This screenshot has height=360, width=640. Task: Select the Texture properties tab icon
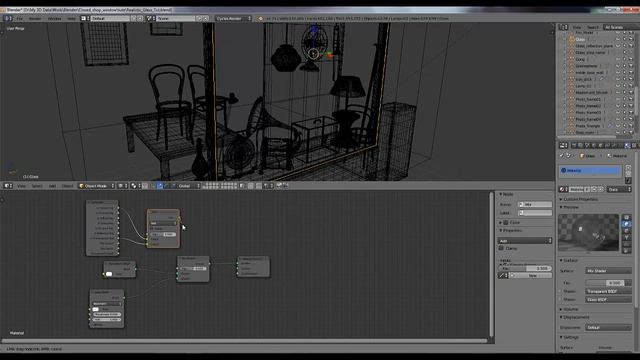634,145
